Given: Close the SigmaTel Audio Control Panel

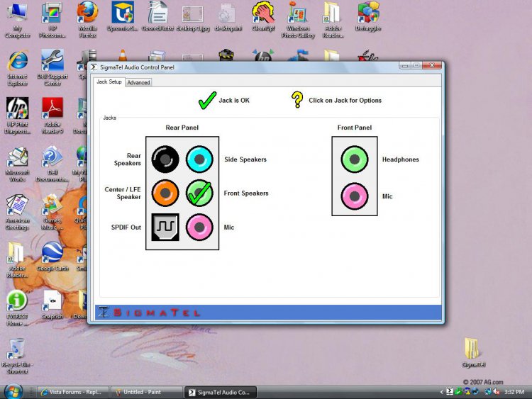Looking at the screenshot, I should 432,65.
